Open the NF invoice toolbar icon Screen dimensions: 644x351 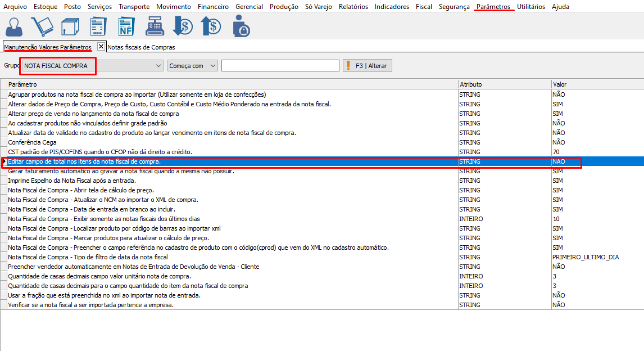[126, 26]
